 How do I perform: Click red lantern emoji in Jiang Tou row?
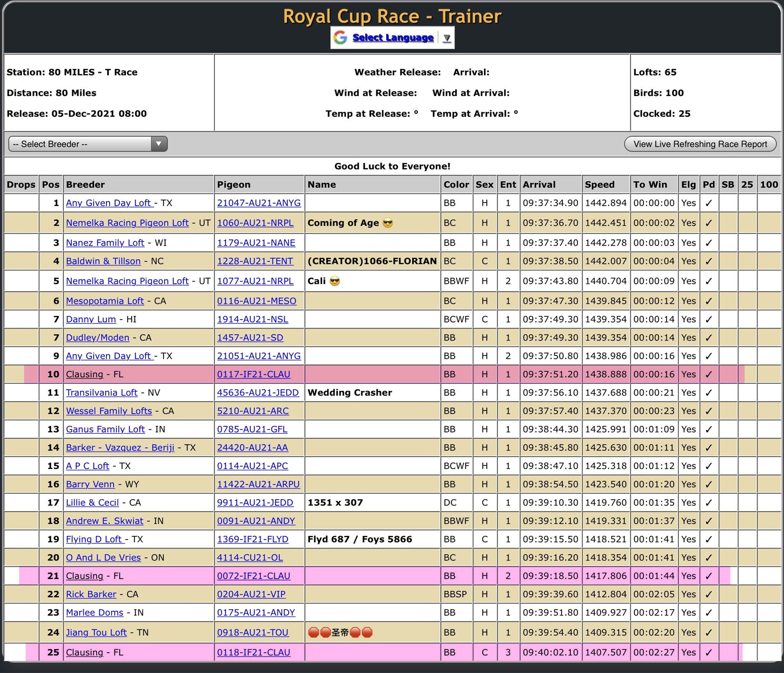pyautogui.click(x=314, y=632)
